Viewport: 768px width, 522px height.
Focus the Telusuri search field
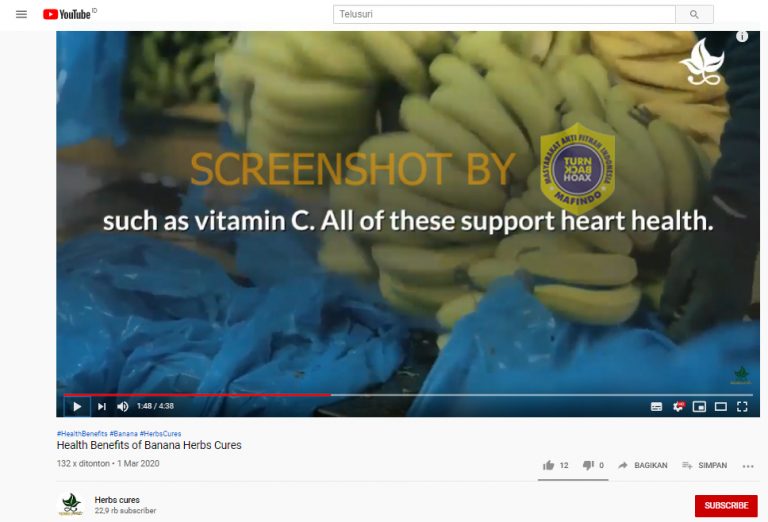tap(504, 14)
